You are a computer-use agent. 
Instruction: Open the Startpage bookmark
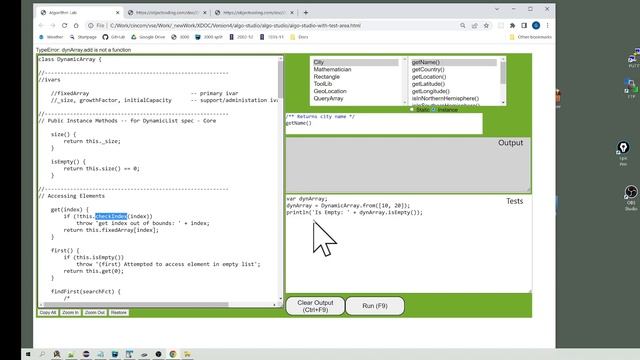(83, 37)
